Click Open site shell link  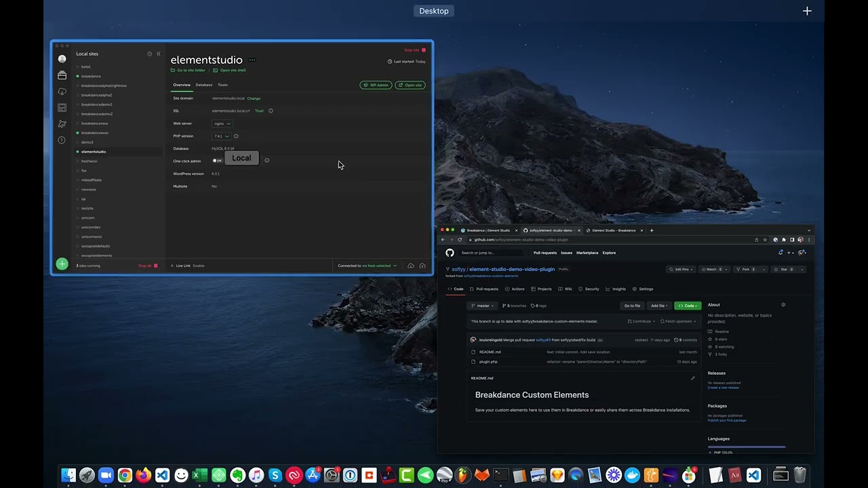(x=229, y=70)
